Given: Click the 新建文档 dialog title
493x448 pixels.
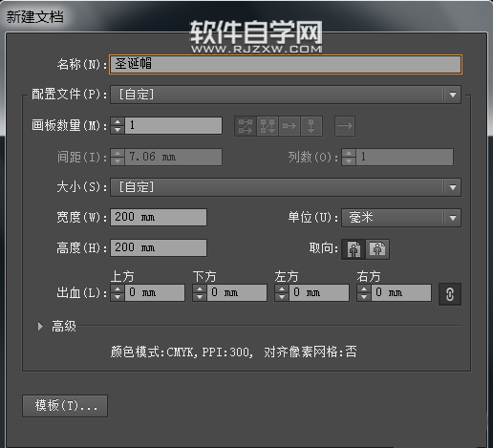Looking at the screenshot, I should tap(34, 17).
